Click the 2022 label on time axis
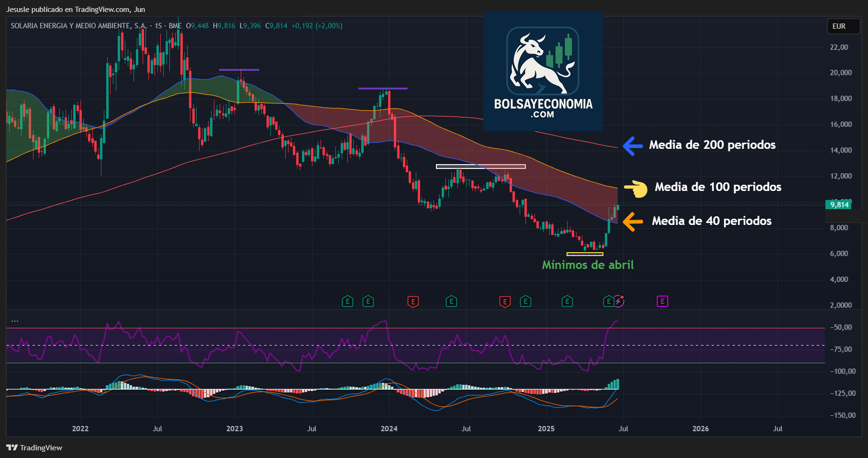This screenshot has width=868, height=458. (80, 429)
